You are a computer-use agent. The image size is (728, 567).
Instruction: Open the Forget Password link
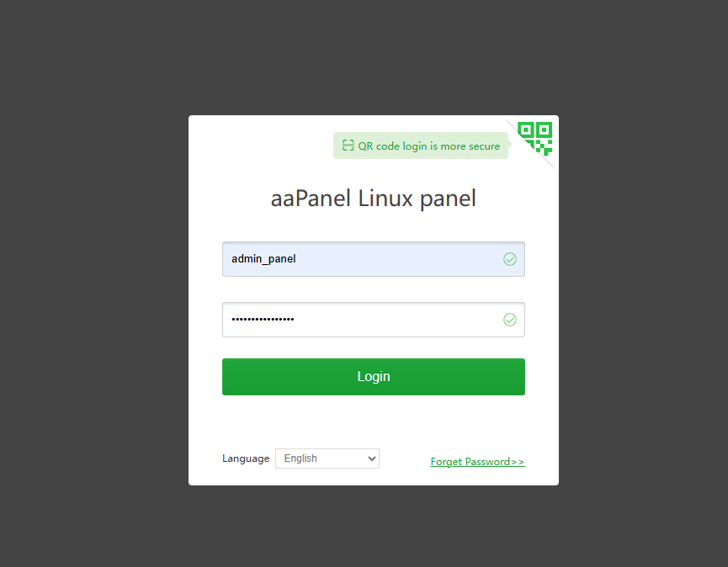coord(477,462)
